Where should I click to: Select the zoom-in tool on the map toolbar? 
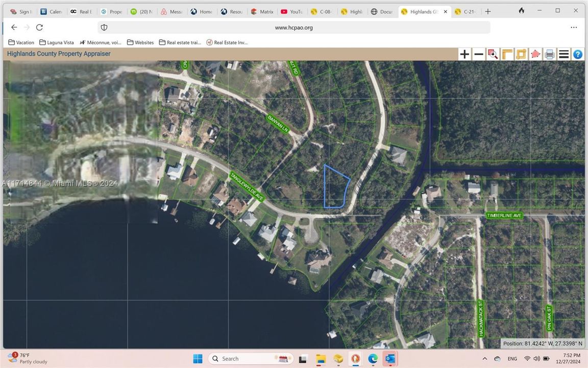(x=464, y=54)
